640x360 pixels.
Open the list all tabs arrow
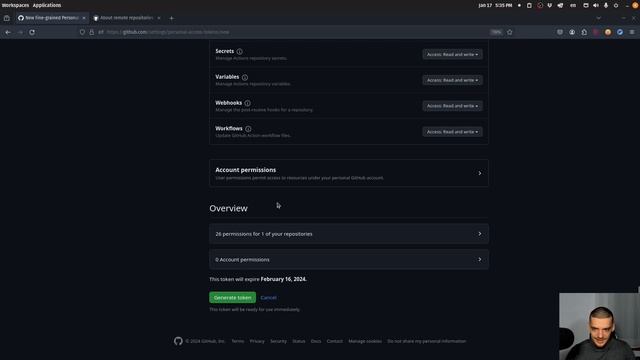tap(598, 18)
